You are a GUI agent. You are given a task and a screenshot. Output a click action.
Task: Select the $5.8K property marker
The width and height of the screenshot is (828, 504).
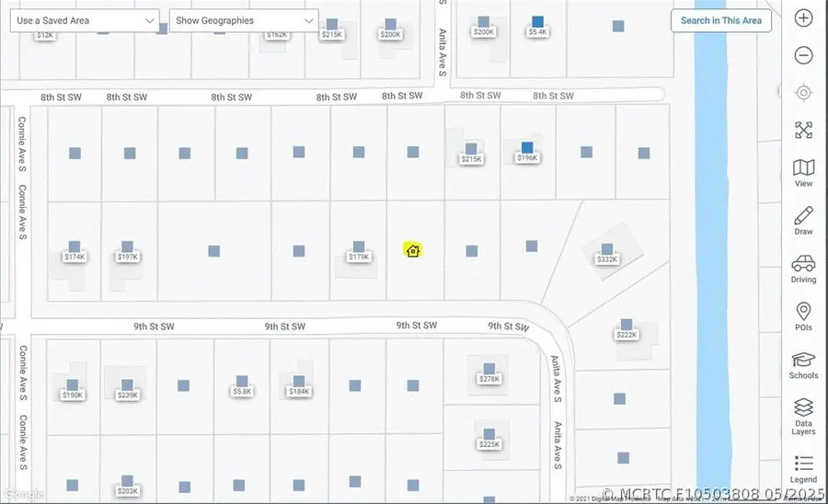point(242,386)
